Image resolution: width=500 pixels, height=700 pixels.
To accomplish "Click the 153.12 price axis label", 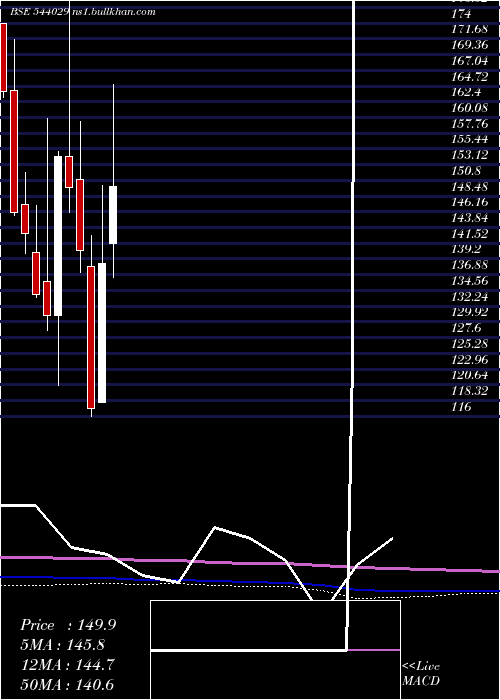I will [470, 155].
